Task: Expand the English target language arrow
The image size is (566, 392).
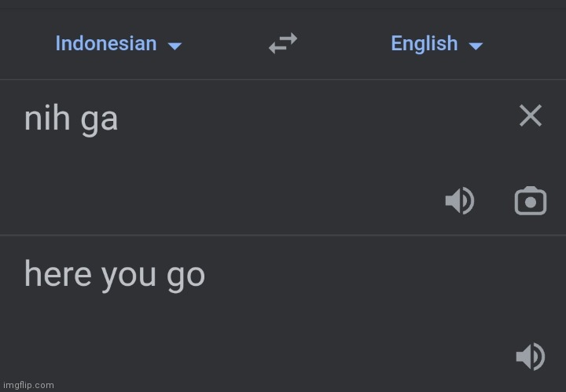Action: [476, 46]
